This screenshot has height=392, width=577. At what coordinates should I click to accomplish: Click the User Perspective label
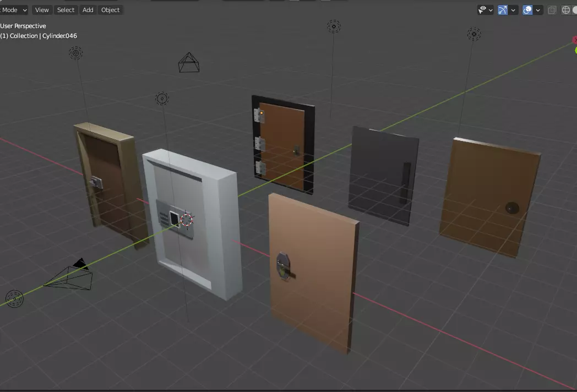click(x=23, y=26)
